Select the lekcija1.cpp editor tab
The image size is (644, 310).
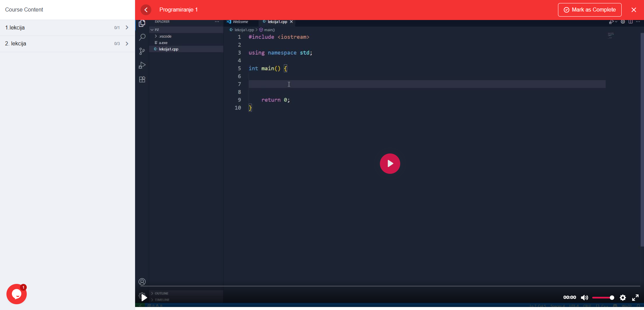277,22
